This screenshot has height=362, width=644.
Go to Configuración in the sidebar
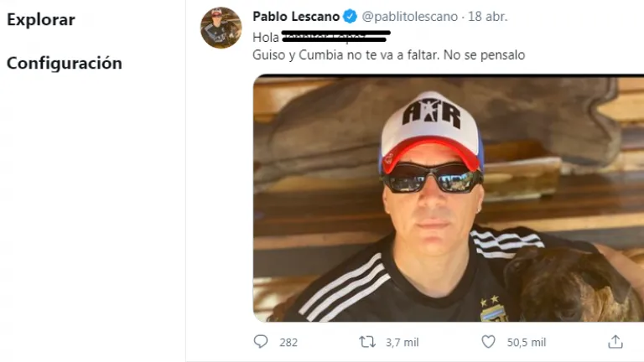65,63
